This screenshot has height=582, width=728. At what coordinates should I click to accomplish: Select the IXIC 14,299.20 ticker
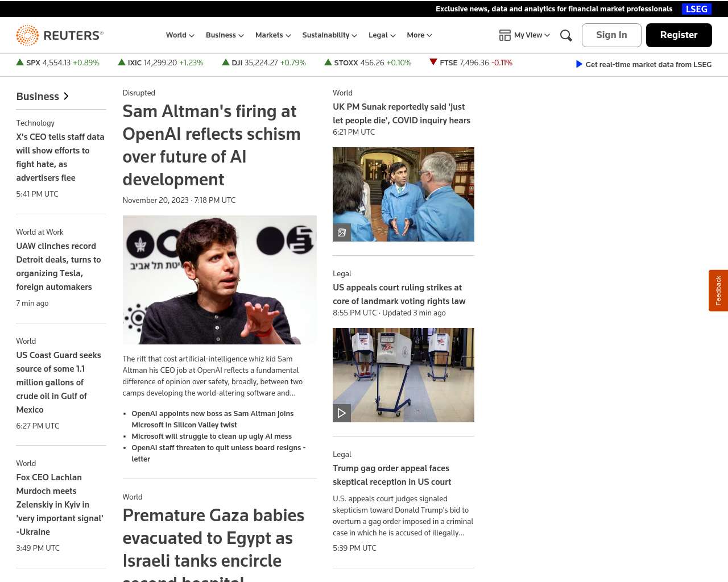(x=160, y=63)
